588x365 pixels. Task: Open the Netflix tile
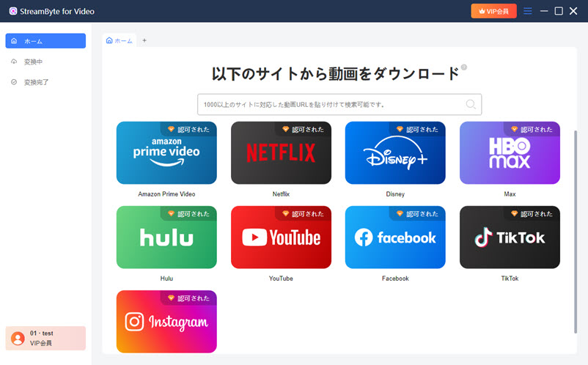[x=281, y=152]
